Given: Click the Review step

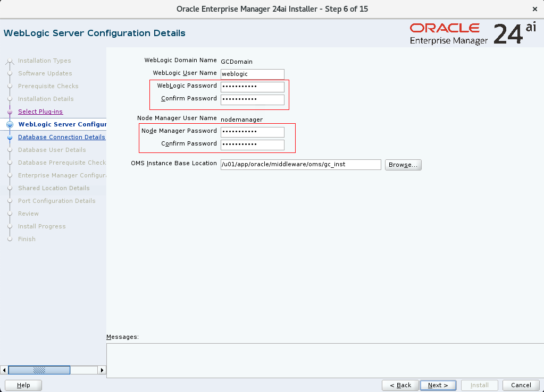Looking at the screenshot, I should click(x=28, y=214).
